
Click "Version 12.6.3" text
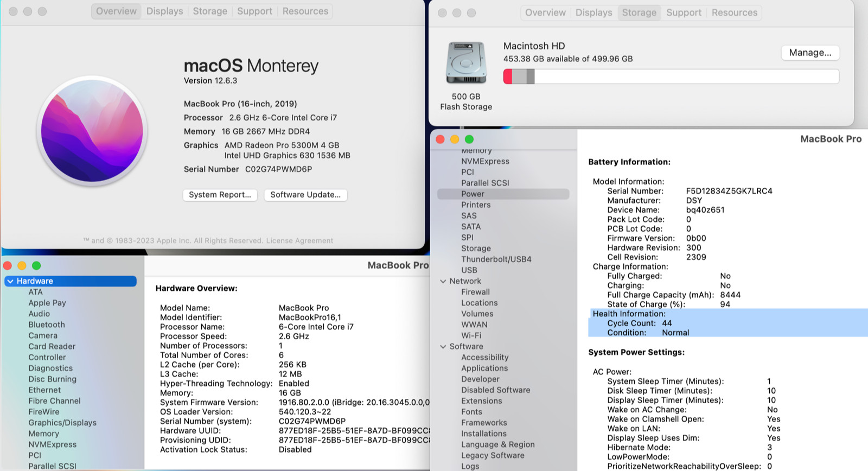click(x=210, y=80)
